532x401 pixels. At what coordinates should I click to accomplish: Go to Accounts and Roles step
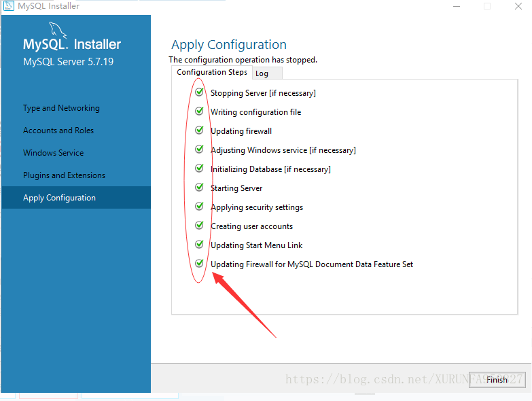tap(58, 130)
